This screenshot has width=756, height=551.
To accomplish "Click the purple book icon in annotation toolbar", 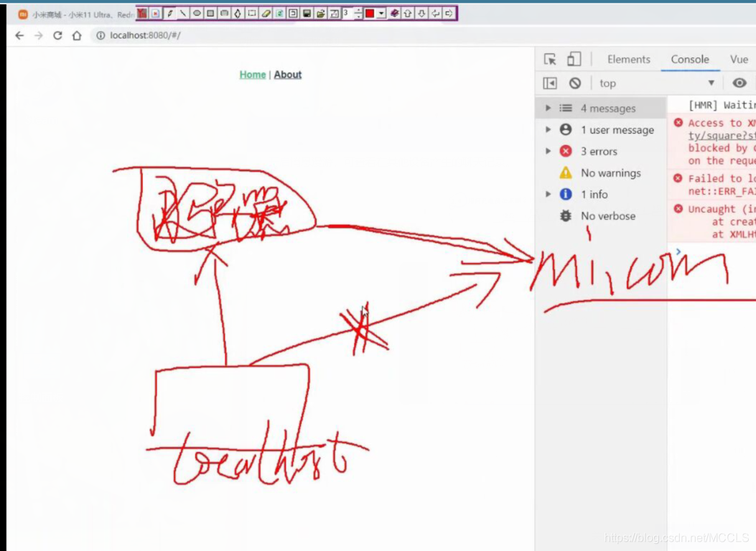I will point(394,14).
